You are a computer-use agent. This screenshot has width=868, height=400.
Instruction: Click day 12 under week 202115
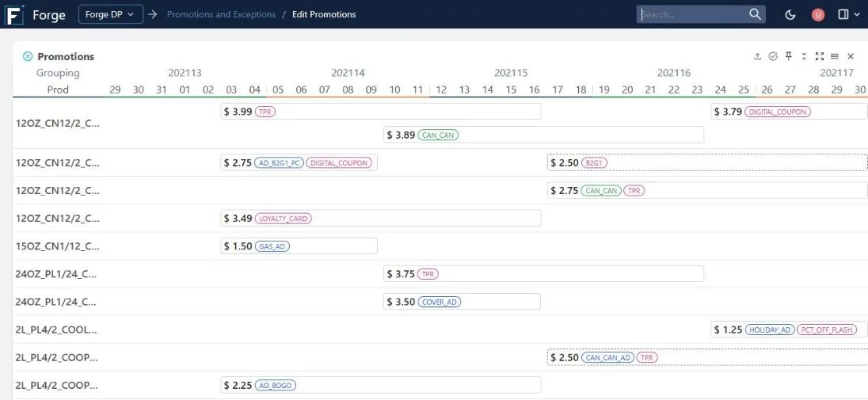[441, 90]
